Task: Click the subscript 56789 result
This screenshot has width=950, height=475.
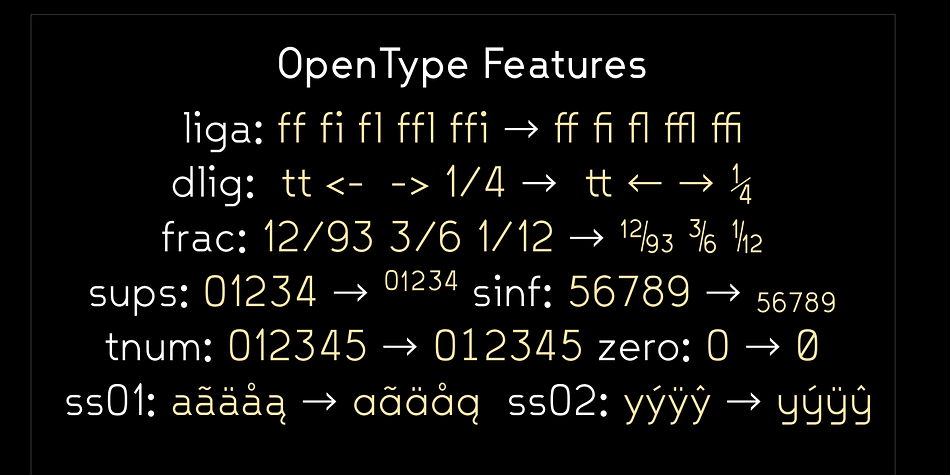Action: (x=796, y=302)
